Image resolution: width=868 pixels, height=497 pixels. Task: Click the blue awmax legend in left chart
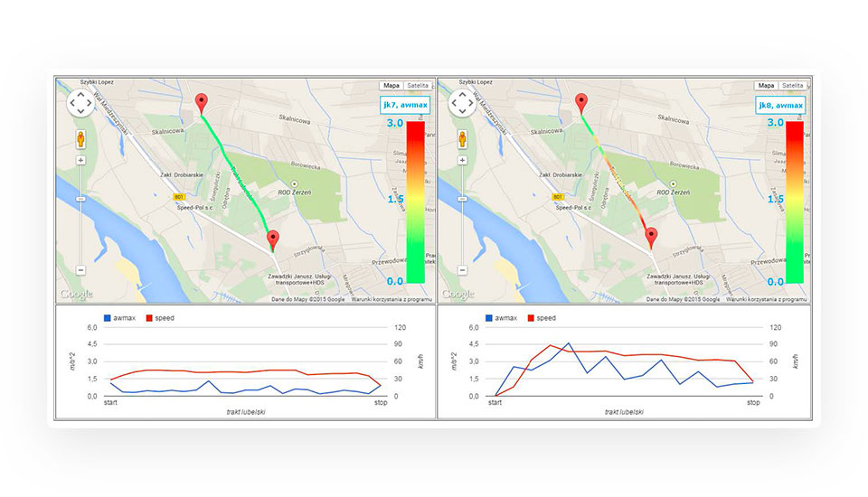121,318
